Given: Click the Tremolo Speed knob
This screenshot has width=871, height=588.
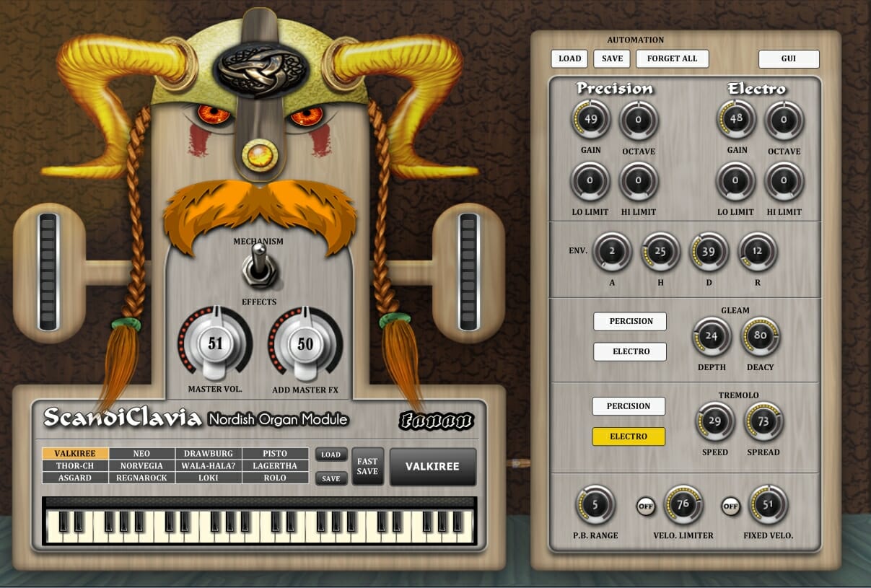Looking at the screenshot, I should tap(714, 421).
